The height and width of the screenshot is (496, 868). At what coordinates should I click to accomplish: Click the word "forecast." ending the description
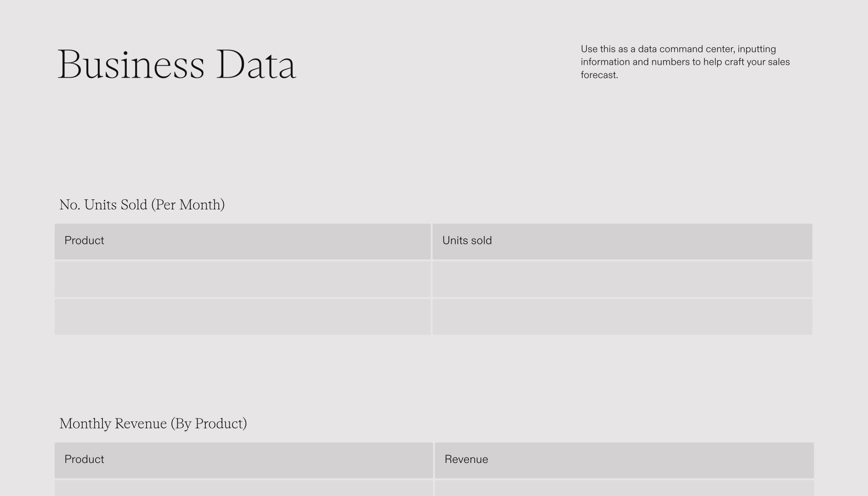click(x=599, y=75)
